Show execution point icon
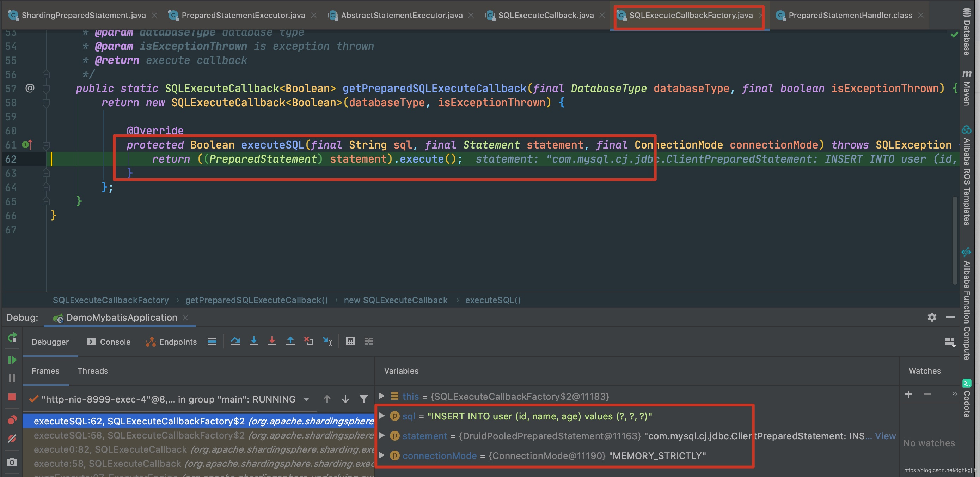Screen dimensions: 980x477 pyautogui.click(x=212, y=342)
